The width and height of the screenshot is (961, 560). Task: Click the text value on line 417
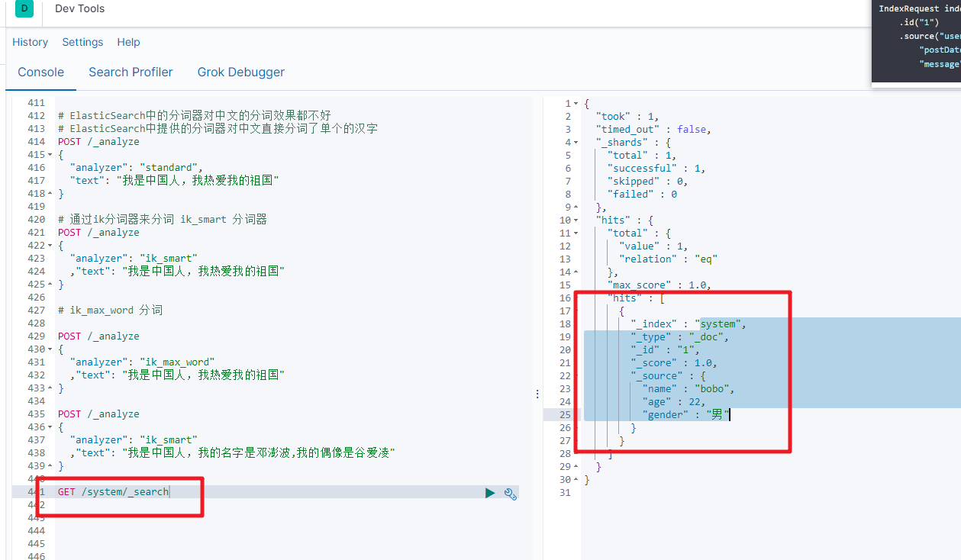pyautogui.click(x=201, y=180)
